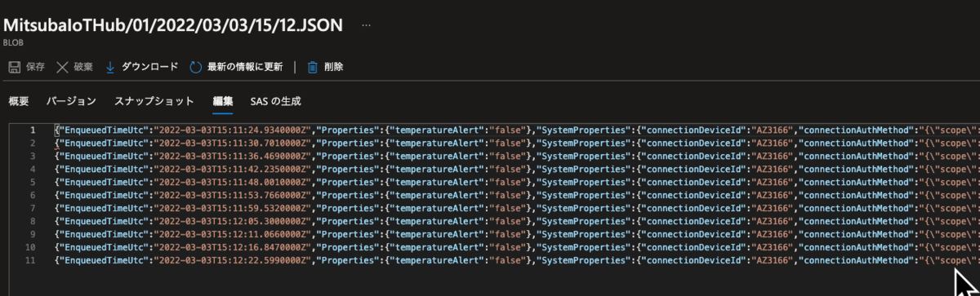
Task: Click the 破棄 button label
Action: click(x=83, y=67)
